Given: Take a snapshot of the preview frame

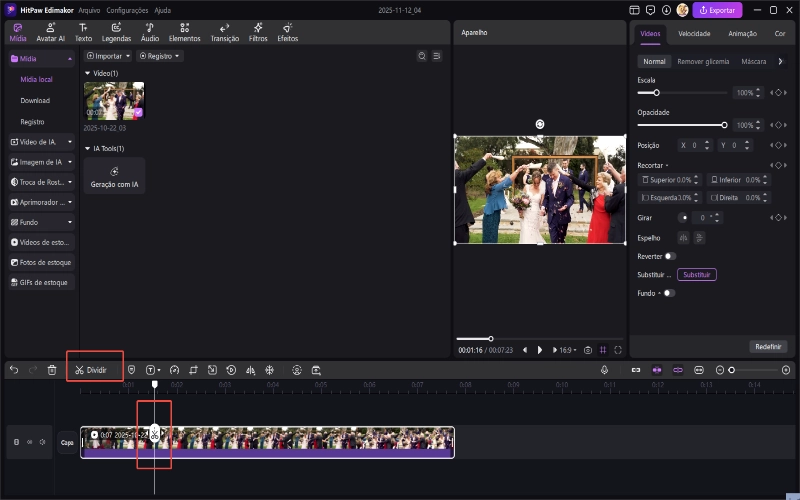Looking at the screenshot, I should (588, 350).
